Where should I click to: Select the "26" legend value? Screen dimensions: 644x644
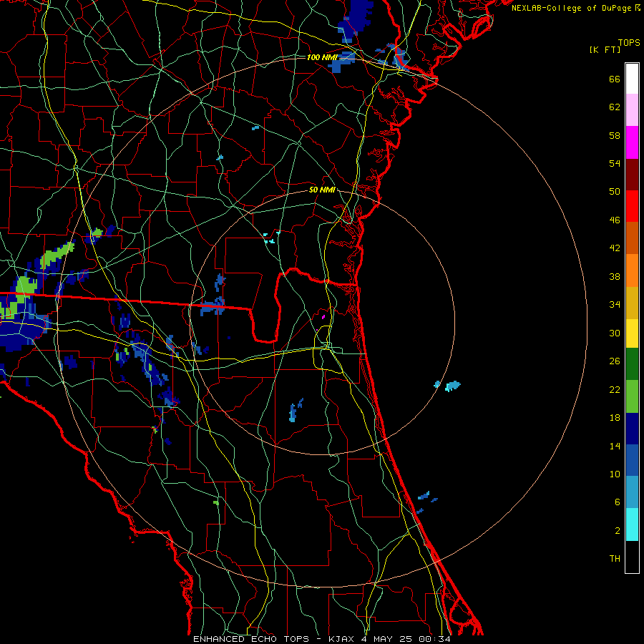coord(615,361)
